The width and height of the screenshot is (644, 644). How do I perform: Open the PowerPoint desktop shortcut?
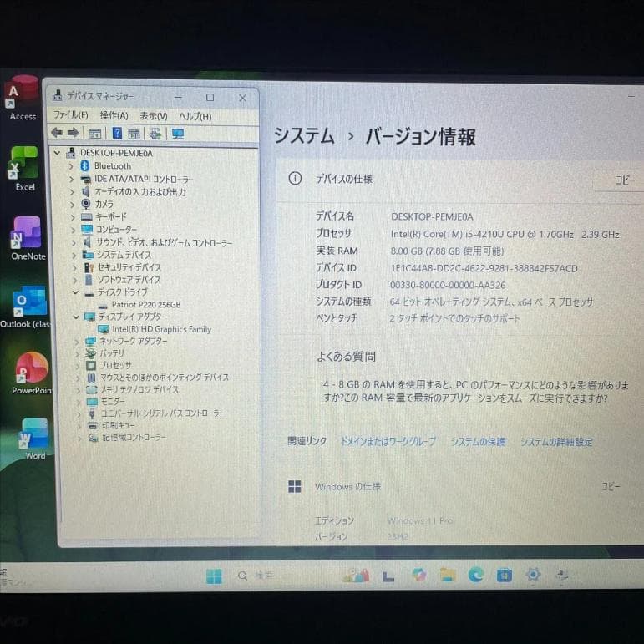point(31,373)
